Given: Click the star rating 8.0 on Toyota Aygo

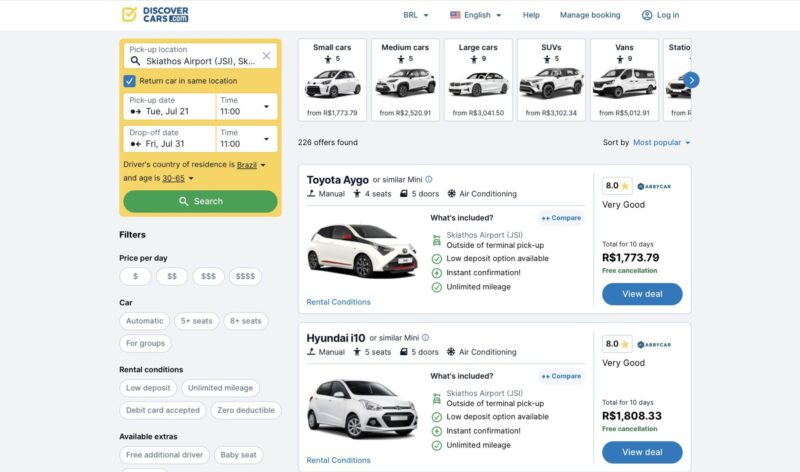Looking at the screenshot, I should pyautogui.click(x=617, y=186).
